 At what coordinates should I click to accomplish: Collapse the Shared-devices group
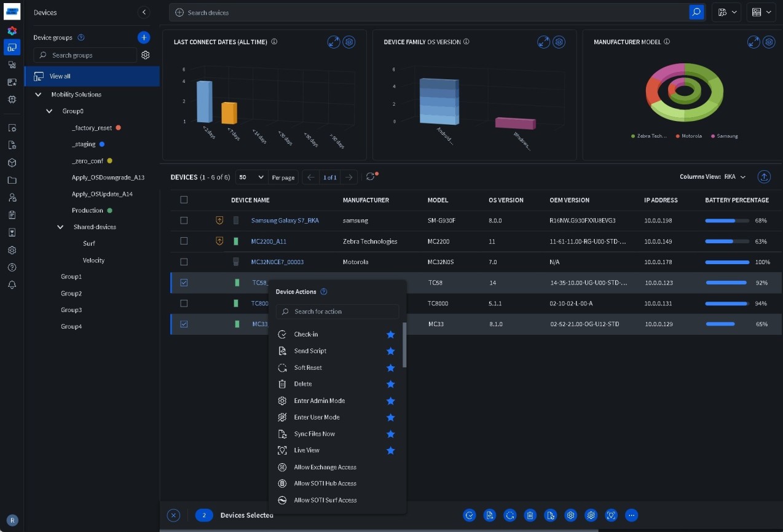click(60, 227)
